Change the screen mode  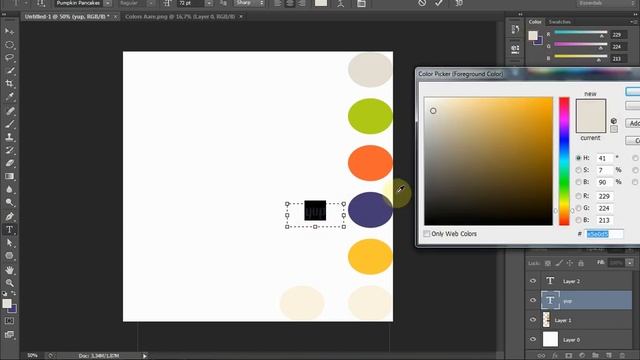click(9, 335)
